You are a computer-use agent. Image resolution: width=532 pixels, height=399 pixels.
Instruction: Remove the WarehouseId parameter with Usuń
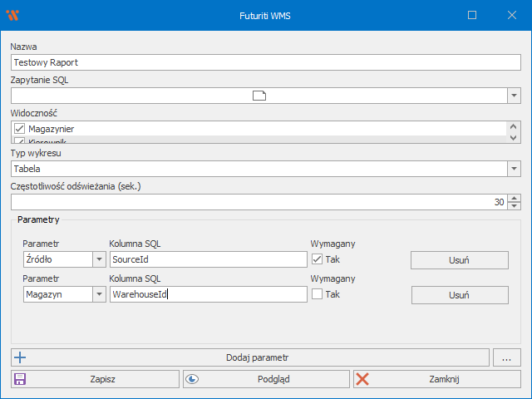pyautogui.click(x=459, y=295)
